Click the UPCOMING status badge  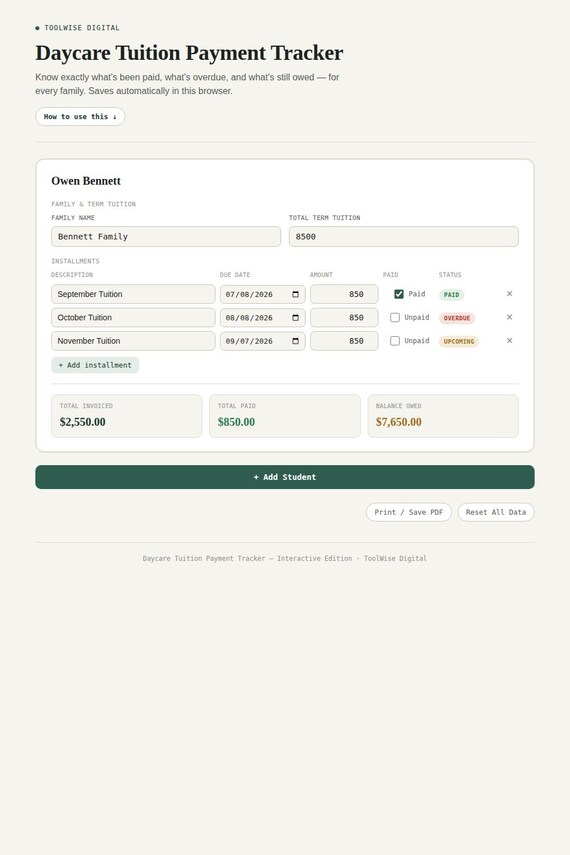pos(459,342)
